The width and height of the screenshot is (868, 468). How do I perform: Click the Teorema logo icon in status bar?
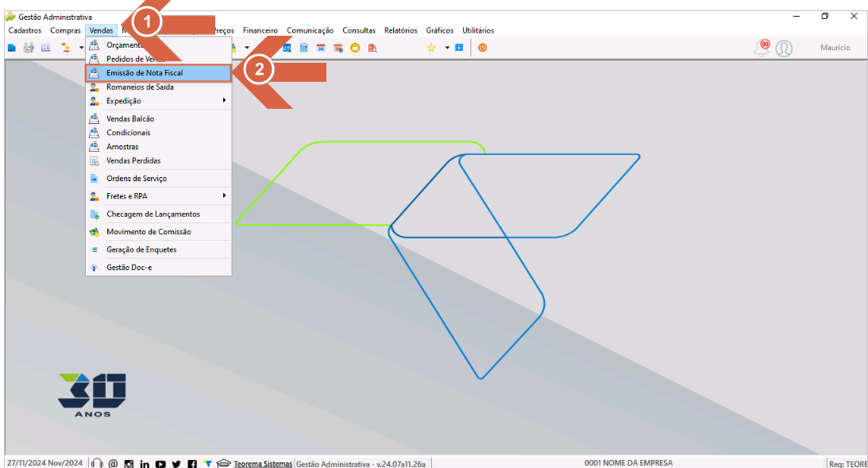pos(207,463)
